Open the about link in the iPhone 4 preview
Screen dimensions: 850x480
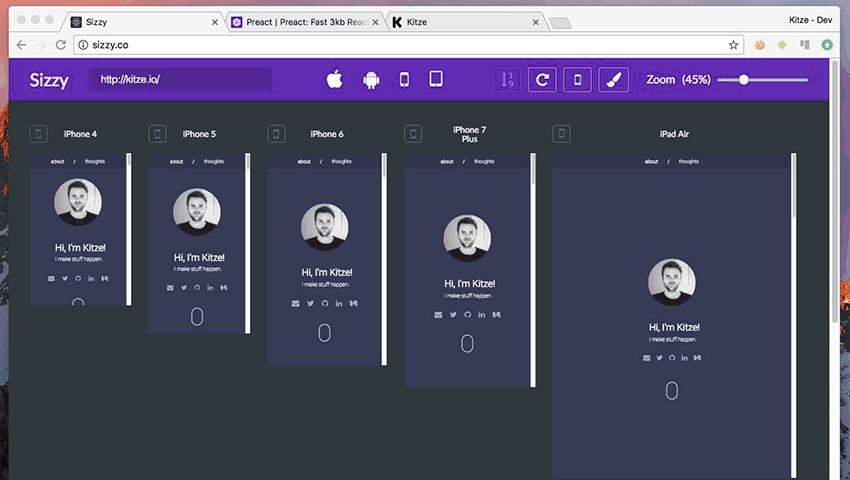tap(57, 161)
